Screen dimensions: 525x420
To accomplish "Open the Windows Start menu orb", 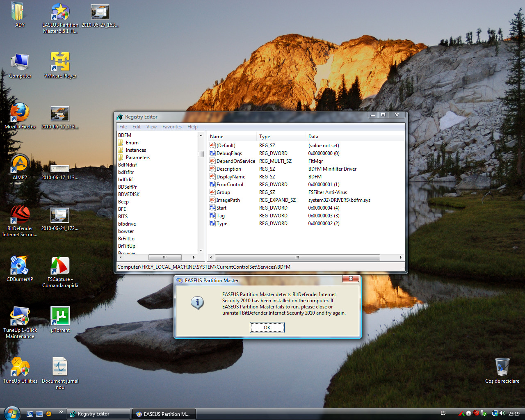I will click(x=11, y=413).
